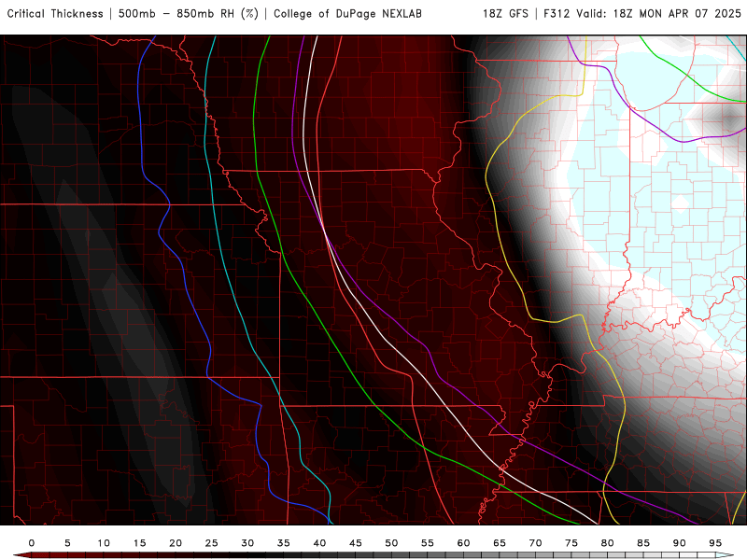Click the colorbar label "40"
Image resolution: width=747 pixels, height=560 pixels.
point(319,543)
